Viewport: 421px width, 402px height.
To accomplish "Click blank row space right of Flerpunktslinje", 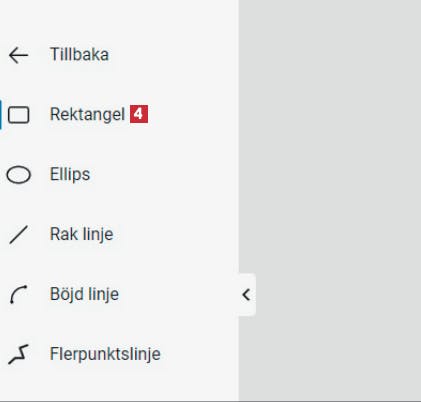I will coord(199,355).
